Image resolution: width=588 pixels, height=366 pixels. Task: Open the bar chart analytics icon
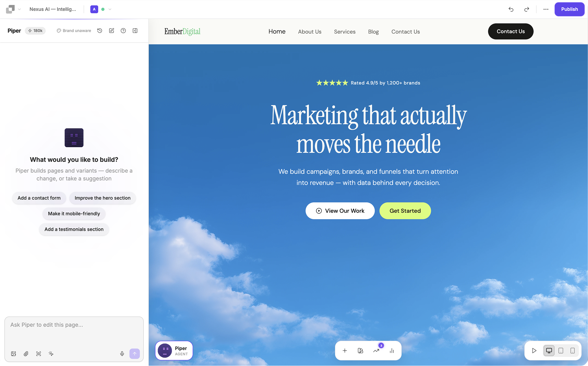392,351
